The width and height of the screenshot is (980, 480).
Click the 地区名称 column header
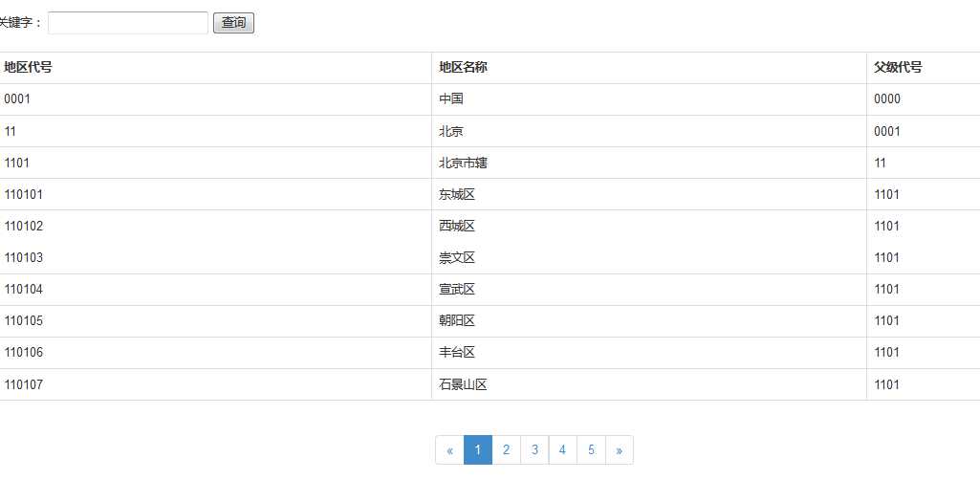tap(463, 68)
